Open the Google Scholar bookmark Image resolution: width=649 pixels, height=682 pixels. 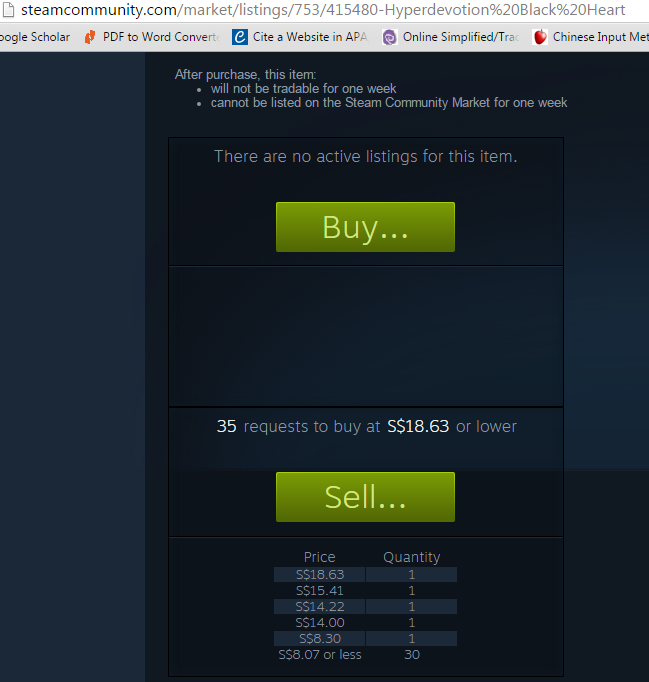point(35,37)
